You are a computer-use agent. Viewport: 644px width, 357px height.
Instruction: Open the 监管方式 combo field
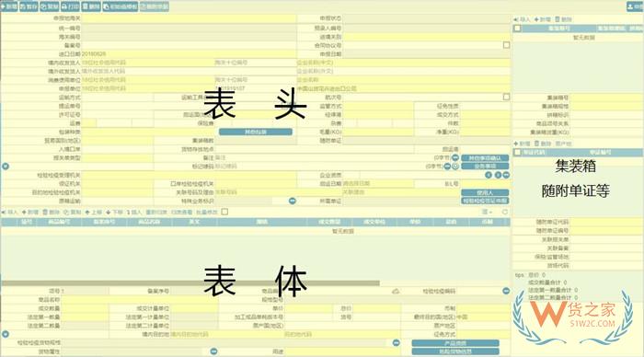(378, 106)
